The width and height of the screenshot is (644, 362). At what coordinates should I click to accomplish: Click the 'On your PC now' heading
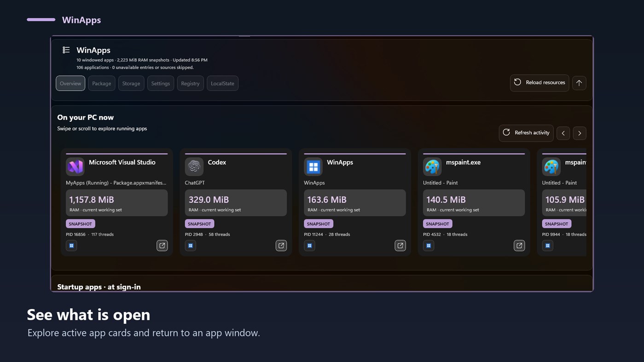click(86, 117)
